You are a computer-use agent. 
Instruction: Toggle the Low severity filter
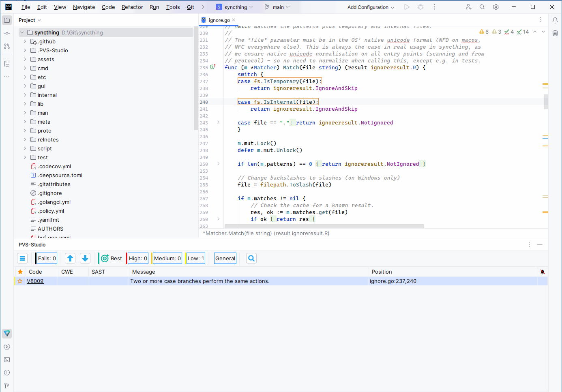(195, 258)
